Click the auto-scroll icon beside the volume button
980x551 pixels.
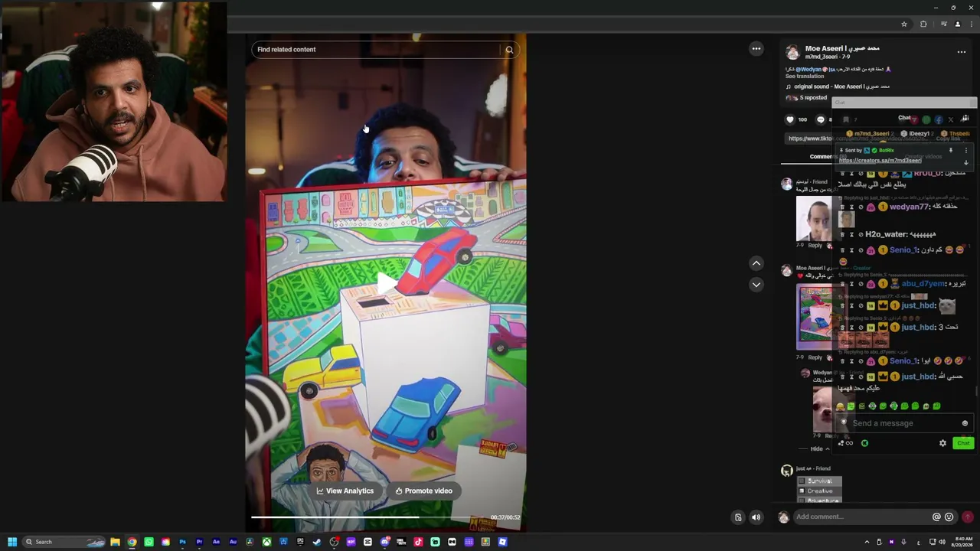point(738,517)
